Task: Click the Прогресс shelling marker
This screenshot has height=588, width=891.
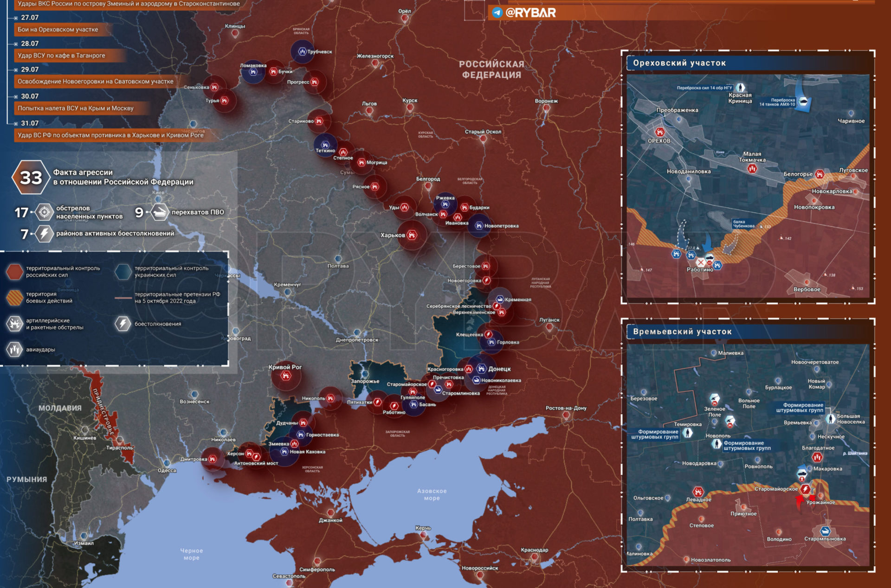Action: click(314, 82)
